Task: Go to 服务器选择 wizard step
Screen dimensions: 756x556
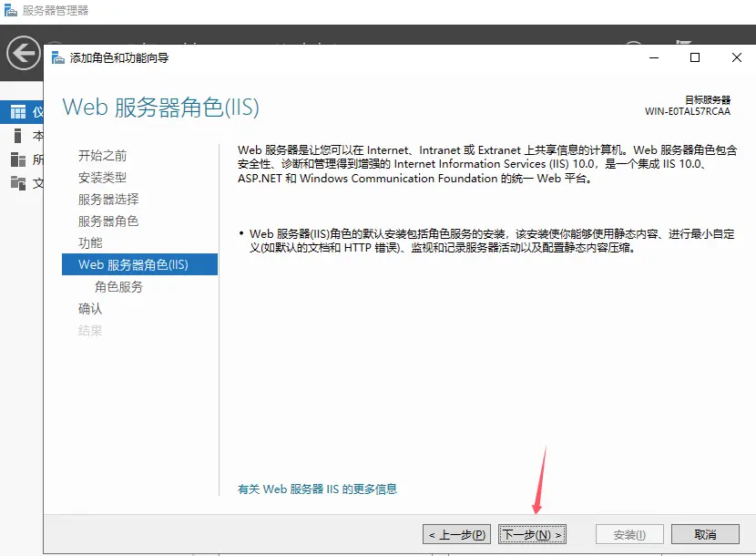Action: point(108,199)
